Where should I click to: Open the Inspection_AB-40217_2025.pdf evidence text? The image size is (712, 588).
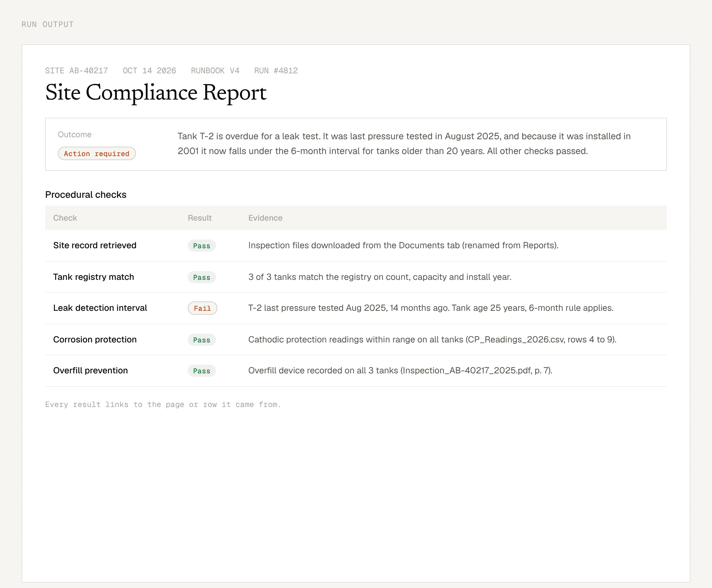400,370
